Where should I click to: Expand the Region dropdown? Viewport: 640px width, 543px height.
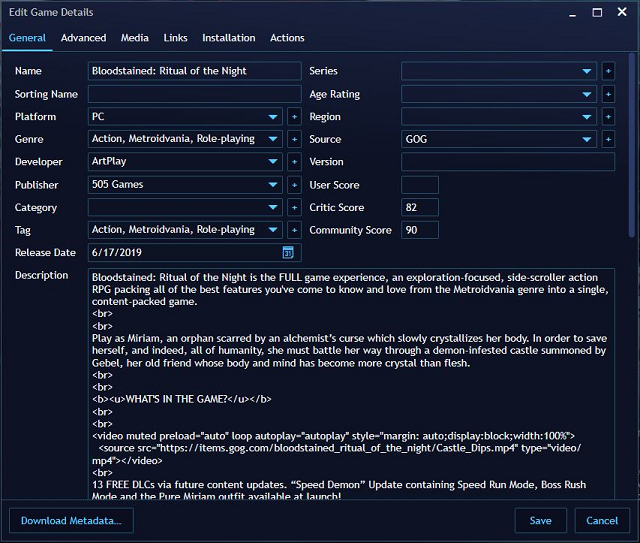coord(587,117)
